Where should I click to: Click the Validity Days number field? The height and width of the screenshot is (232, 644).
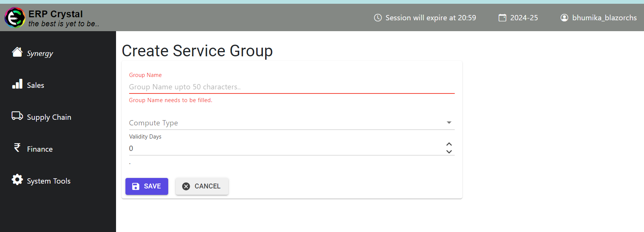285,148
